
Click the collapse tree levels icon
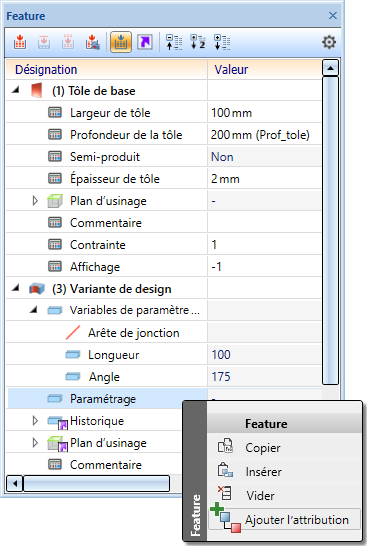174,42
